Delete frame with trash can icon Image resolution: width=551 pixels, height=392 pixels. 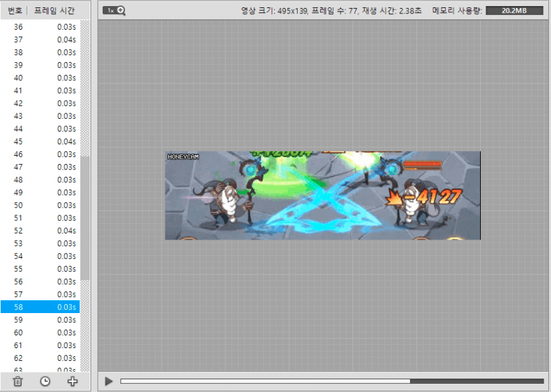[18, 381]
